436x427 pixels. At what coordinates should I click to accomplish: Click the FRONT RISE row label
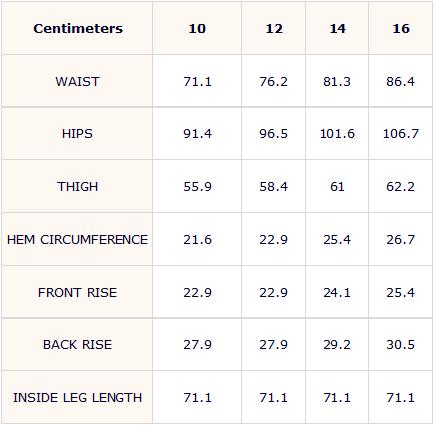pyautogui.click(x=77, y=292)
